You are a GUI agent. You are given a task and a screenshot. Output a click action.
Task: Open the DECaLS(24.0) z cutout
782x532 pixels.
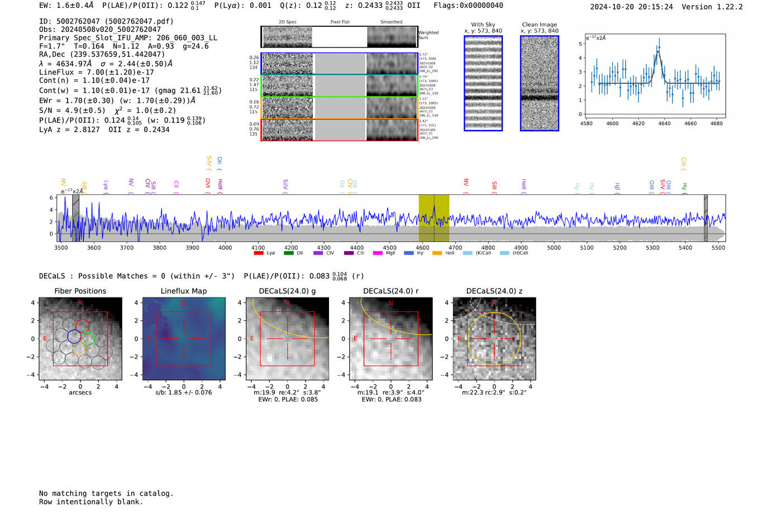point(494,339)
